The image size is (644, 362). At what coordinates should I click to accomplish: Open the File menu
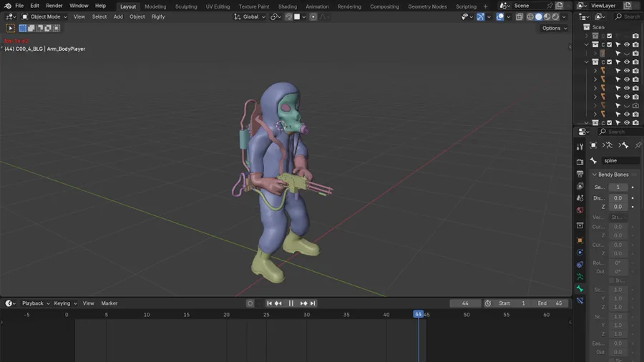tap(19, 6)
